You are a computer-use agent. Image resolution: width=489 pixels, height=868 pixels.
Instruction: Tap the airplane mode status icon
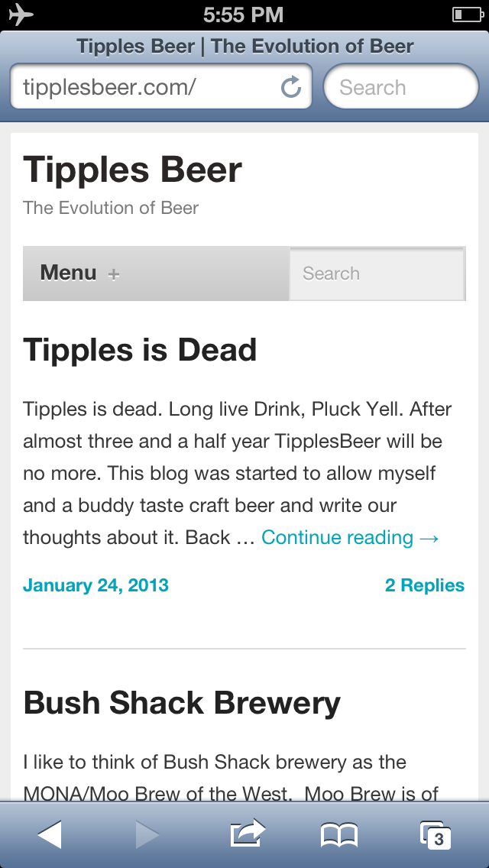(x=21, y=15)
